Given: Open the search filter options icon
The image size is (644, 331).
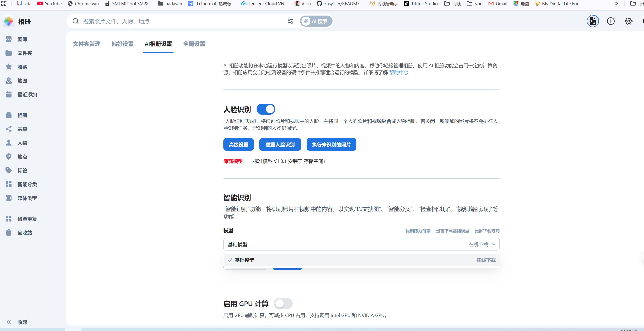Looking at the screenshot, I should coord(290,21).
